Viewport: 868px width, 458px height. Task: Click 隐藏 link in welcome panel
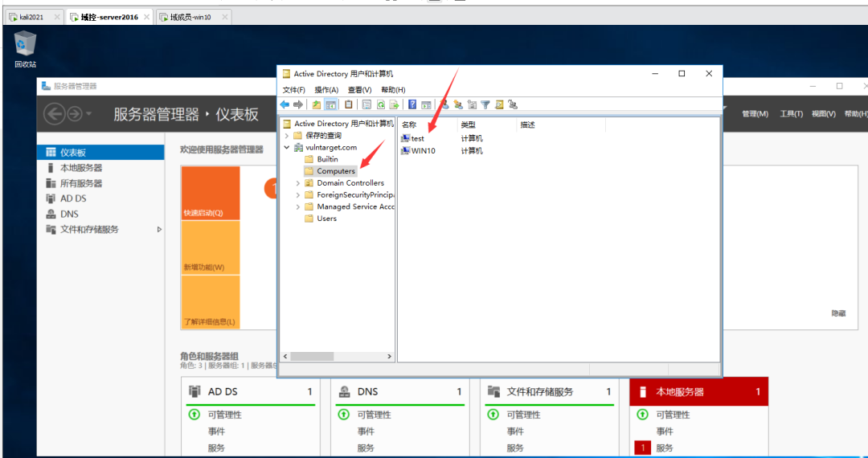click(x=838, y=313)
